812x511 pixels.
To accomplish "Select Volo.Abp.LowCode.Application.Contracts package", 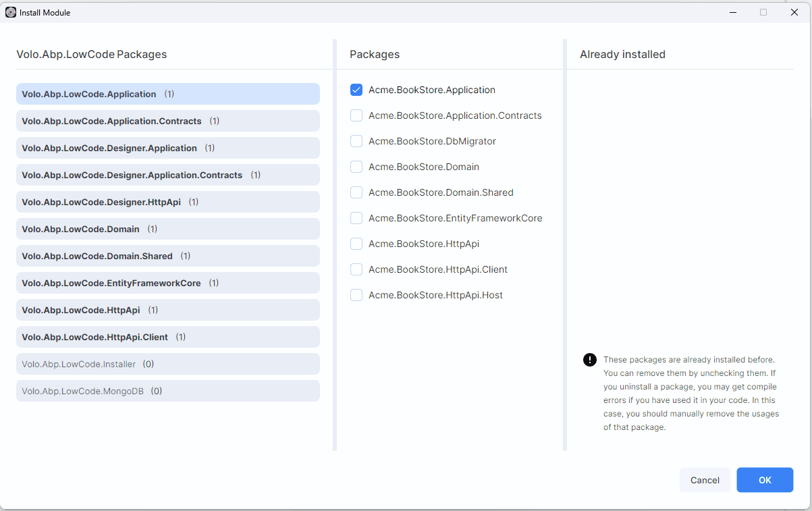I will click(x=168, y=121).
